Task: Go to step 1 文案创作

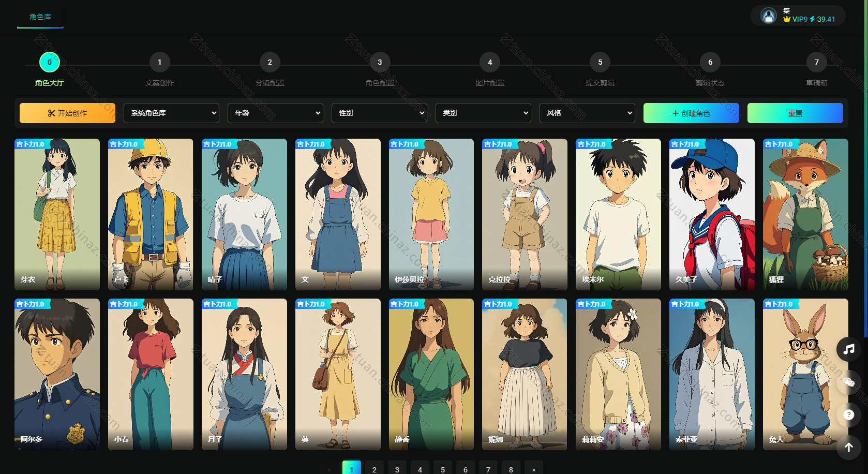Action: [159, 62]
